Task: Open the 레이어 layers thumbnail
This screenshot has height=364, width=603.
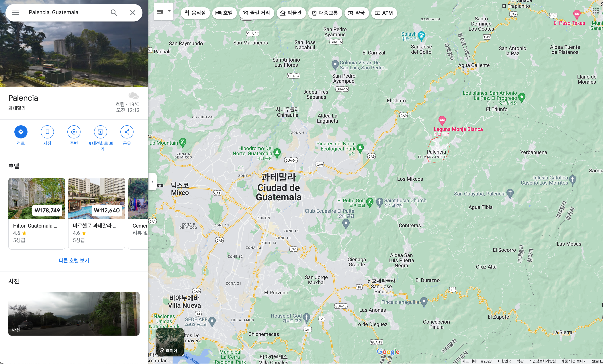Action: (170, 342)
